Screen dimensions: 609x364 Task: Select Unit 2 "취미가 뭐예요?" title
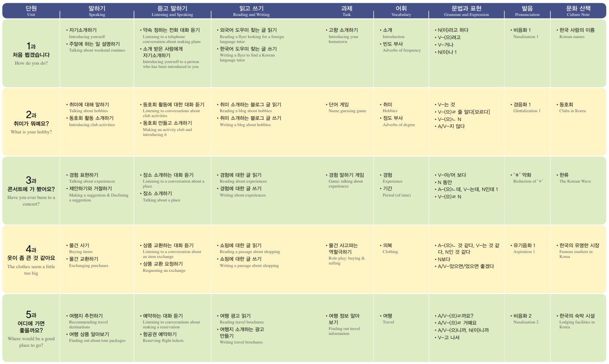[31, 123]
